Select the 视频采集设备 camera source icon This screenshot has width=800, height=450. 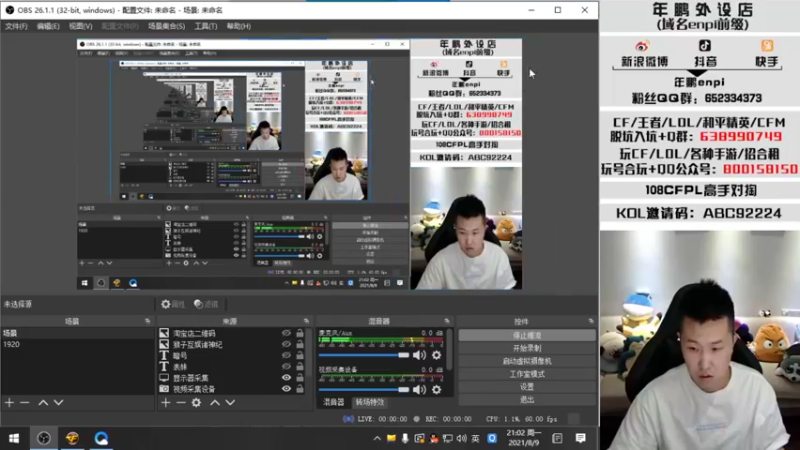tap(164, 389)
